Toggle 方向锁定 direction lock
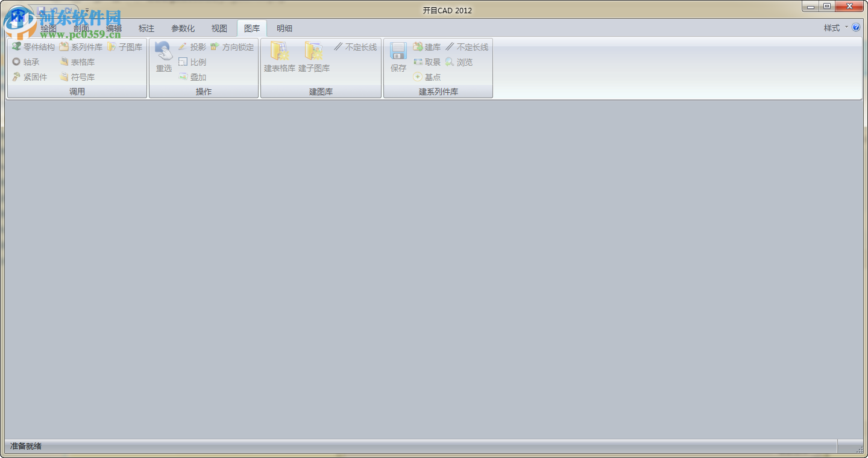Image resolution: width=868 pixels, height=458 pixels. click(232, 47)
